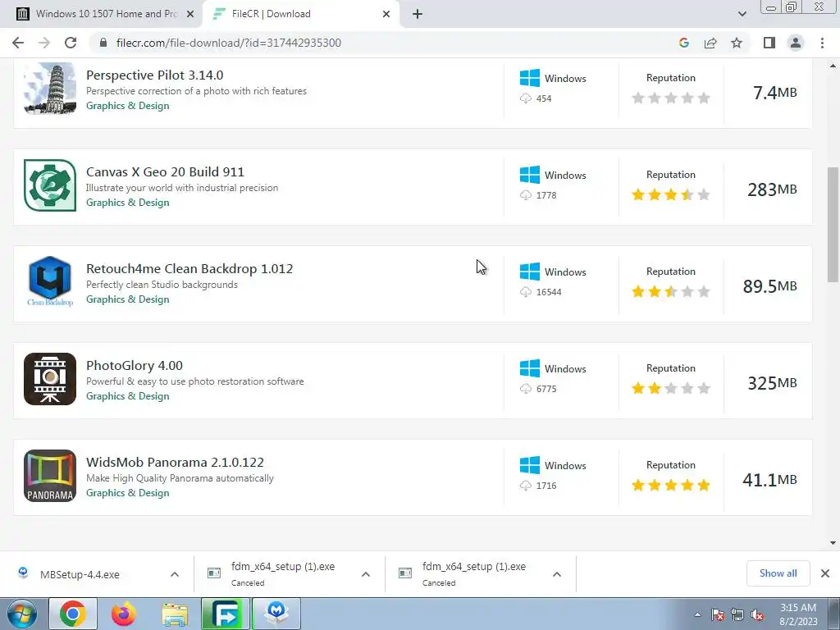
Task: Open Canvas X Geo 20 Build 911 title
Action: click(x=165, y=172)
